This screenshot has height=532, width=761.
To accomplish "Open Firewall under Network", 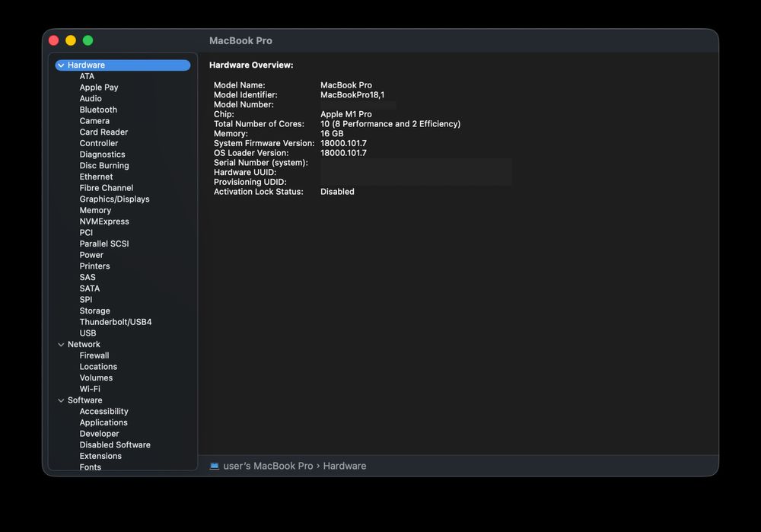I will (x=94, y=355).
